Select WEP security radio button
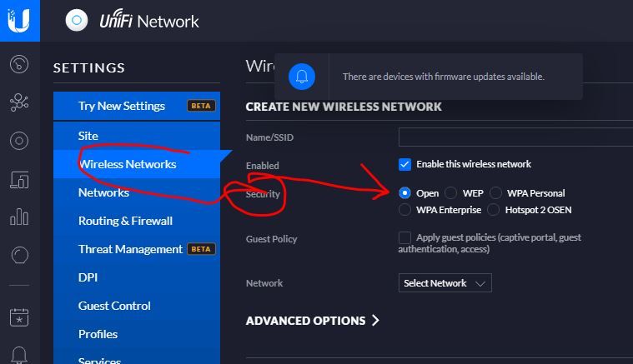The width and height of the screenshot is (633, 364). point(451,193)
